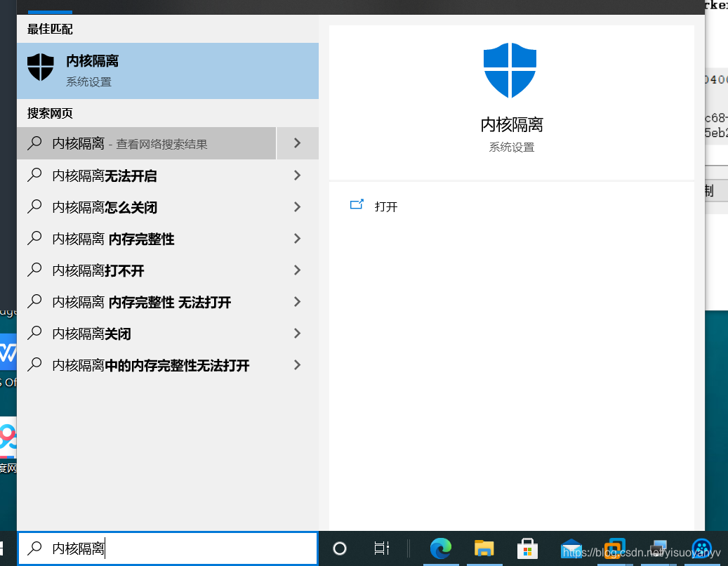
Task: Expand chevron for 内核隔离怎么关闭
Action: pos(298,206)
